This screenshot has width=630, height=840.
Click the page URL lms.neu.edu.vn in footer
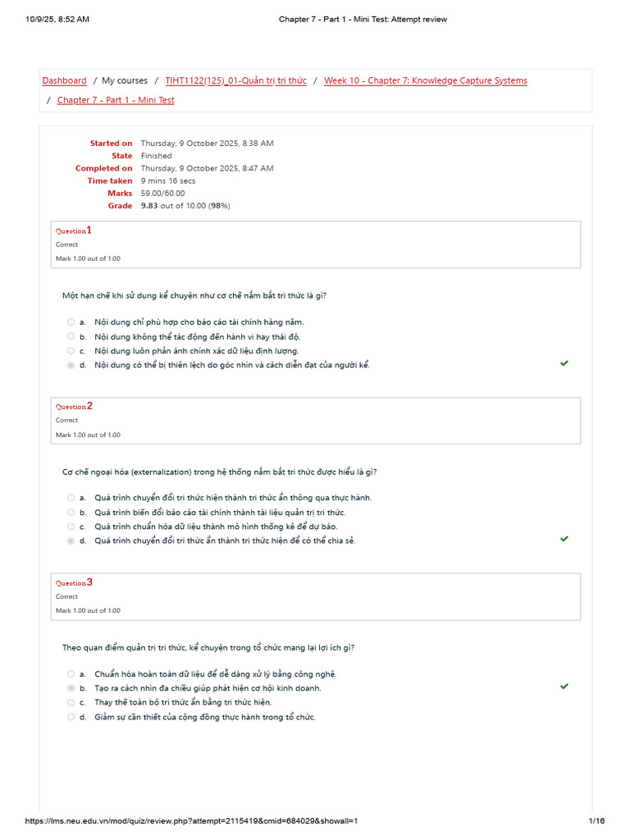tap(191, 820)
